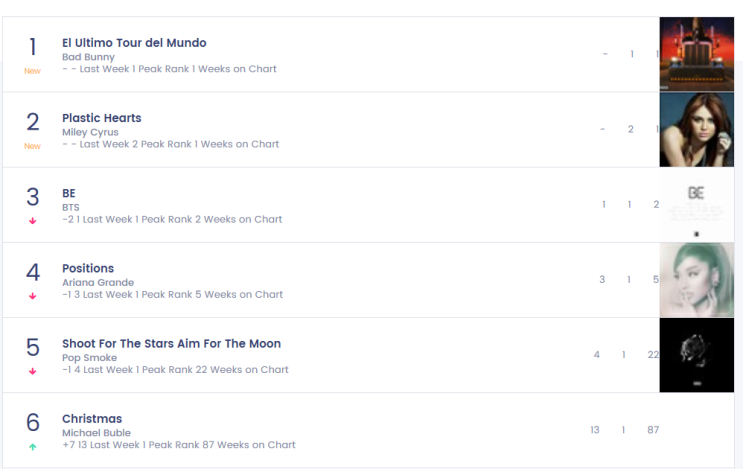This screenshot has width=743, height=469.
Task: Open Shoot For The Stars Aim For The Moon
Action: click(172, 343)
